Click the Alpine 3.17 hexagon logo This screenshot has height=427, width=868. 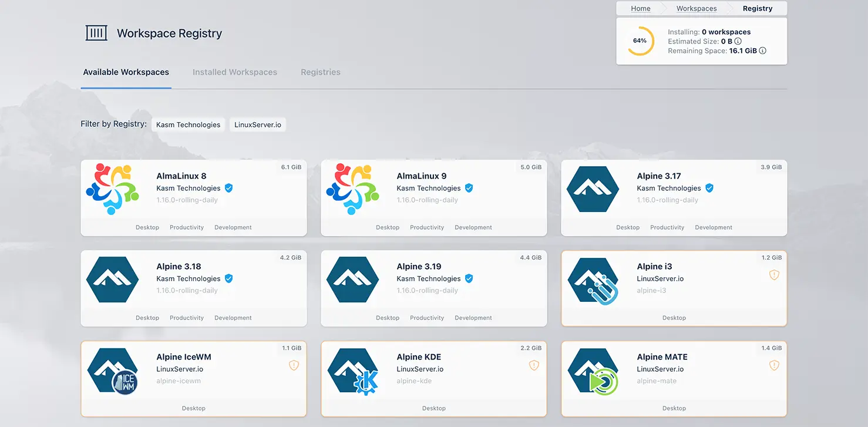coord(593,189)
